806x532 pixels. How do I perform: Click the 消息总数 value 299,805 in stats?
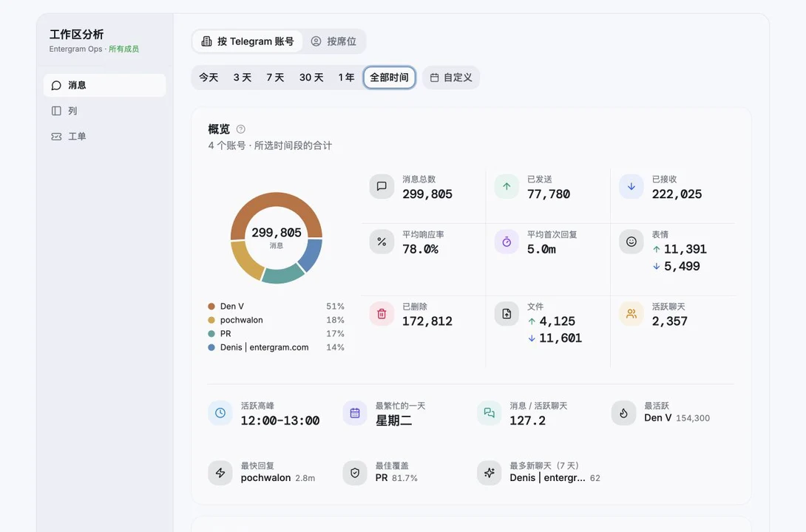click(427, 194)
